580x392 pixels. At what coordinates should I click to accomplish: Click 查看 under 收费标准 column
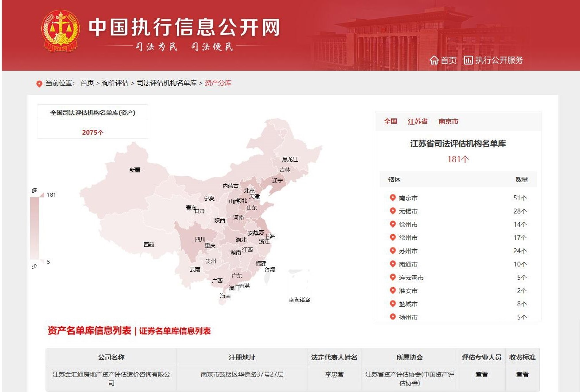click(522, 374)
